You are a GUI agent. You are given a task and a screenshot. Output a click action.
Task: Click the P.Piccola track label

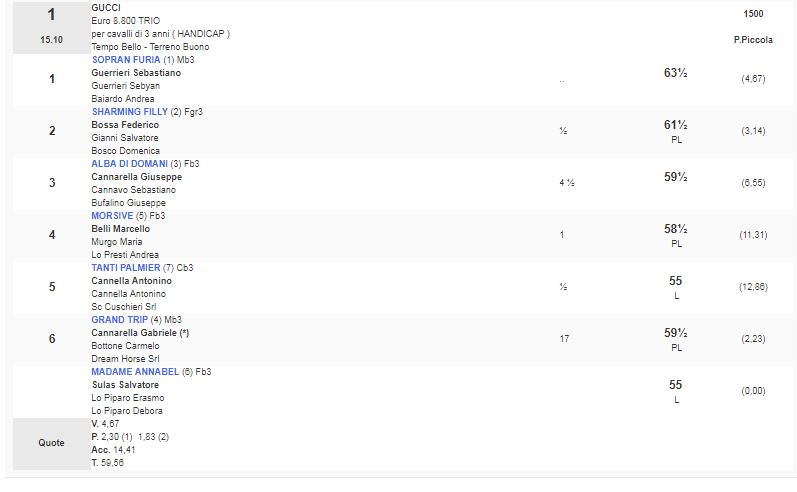(752, 39)
